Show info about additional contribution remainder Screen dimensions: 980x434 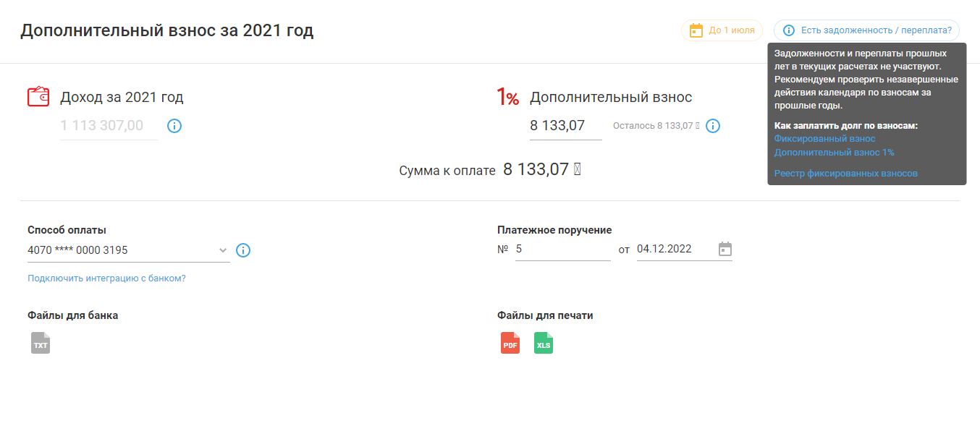click(x=713, y=126)
